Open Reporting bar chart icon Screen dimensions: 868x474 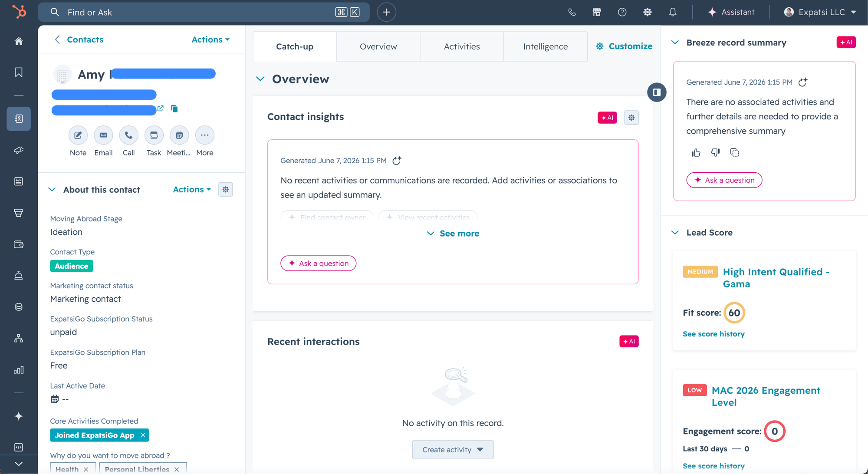[x=19, y=370]
